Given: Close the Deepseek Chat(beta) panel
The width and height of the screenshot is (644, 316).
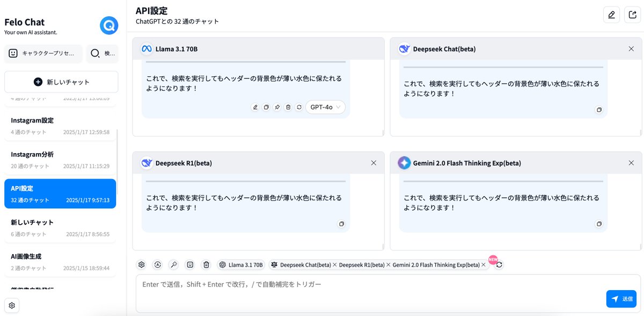Looking at the screenshot, I should point(631,49).
